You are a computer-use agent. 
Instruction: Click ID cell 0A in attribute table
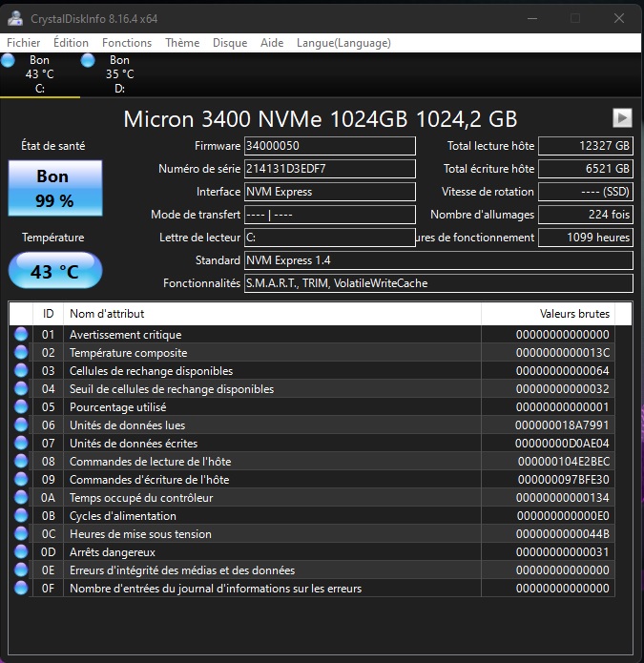pyautogui.click(x=49, y=498)
